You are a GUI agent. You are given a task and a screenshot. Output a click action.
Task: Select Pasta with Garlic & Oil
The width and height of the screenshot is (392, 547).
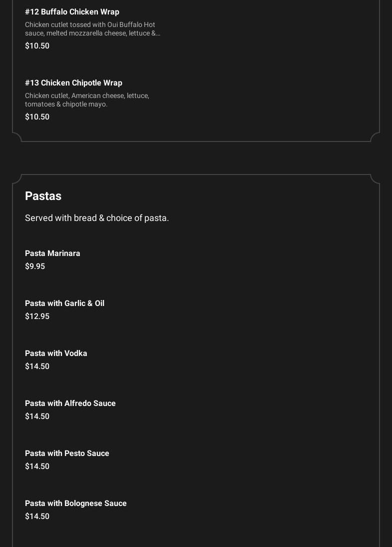(x=64, y=303)
